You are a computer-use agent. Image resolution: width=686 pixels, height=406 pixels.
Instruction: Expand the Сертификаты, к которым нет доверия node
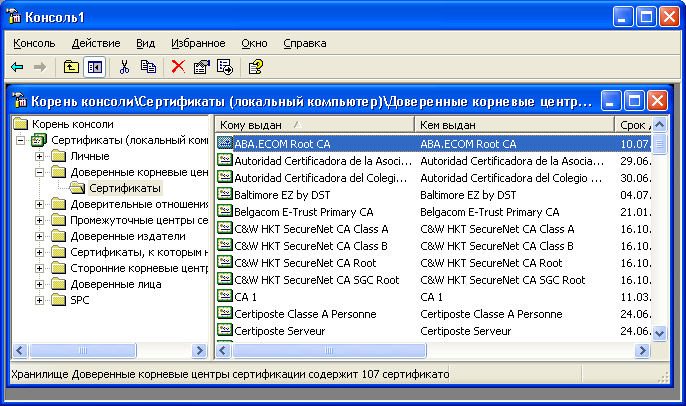tap(39, 252)
